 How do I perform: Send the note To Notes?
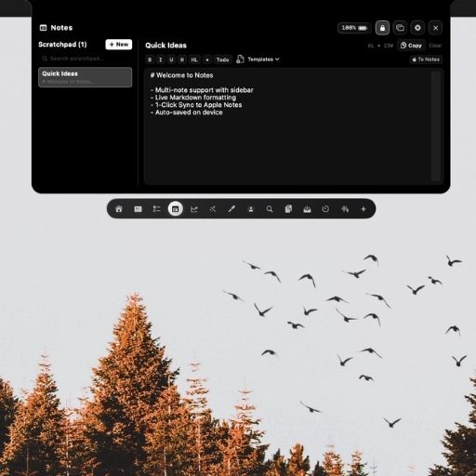pos(426,59)
